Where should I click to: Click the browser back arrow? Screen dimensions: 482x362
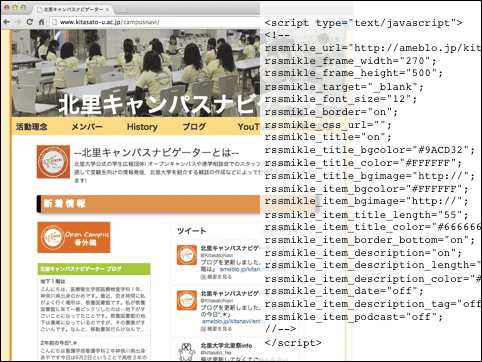pos(6,22)
